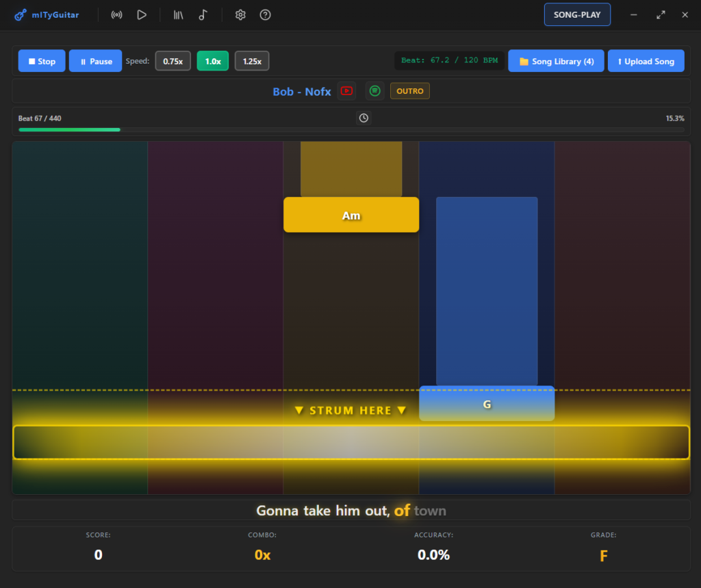Click the SONG-PLAY mode button
This screenshot has width=701, height=588.
coord(577,14)
